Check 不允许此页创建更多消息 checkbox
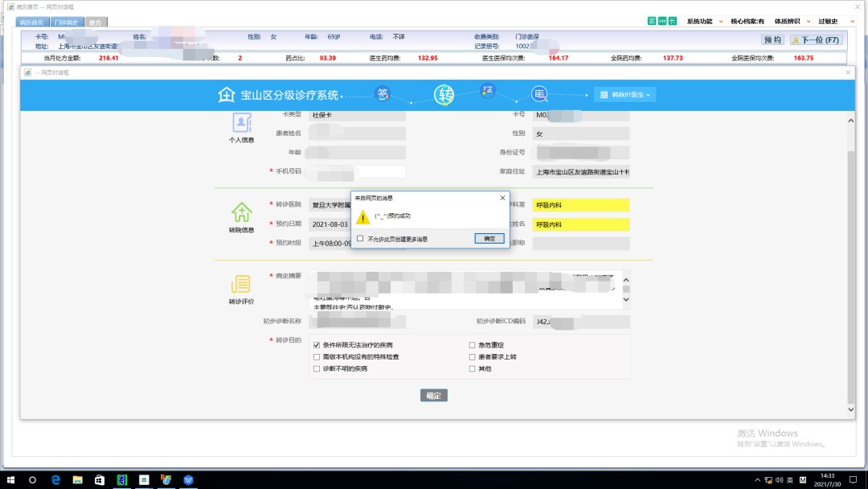 (360, 239)
